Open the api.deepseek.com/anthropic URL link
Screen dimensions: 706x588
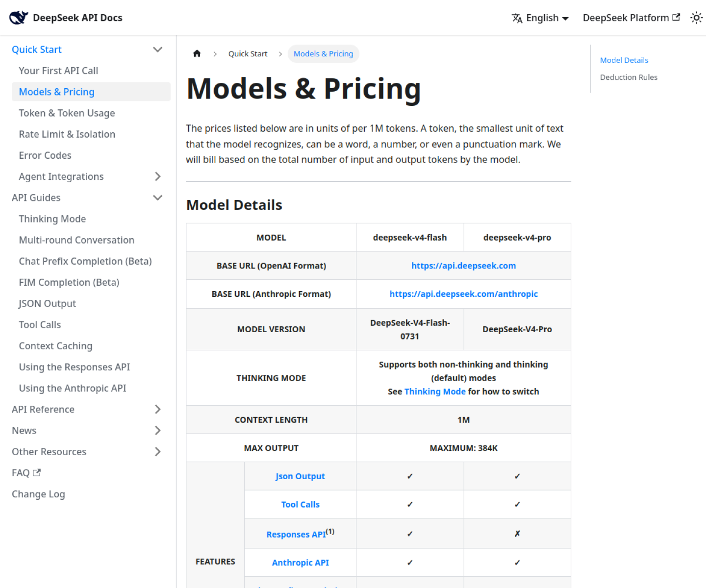[x=463, y=294]
